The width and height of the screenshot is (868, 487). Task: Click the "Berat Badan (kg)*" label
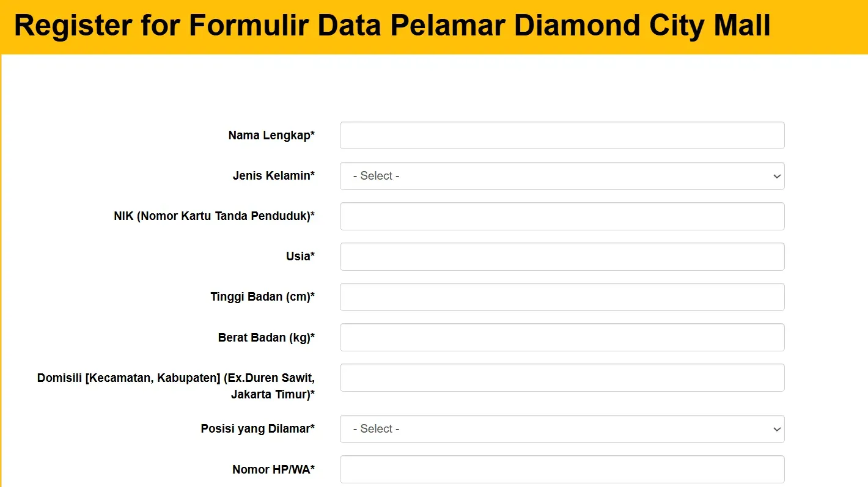(x=266, y=337)
